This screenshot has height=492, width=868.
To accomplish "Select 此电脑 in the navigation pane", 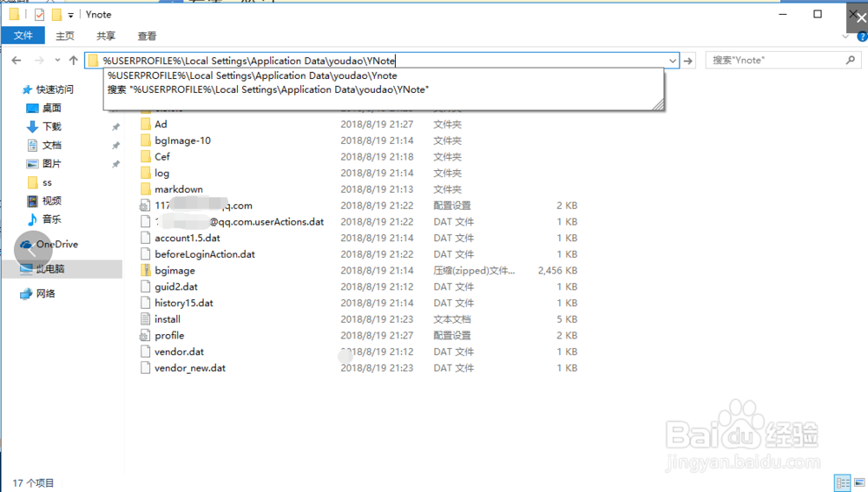I will coord(43,269).
